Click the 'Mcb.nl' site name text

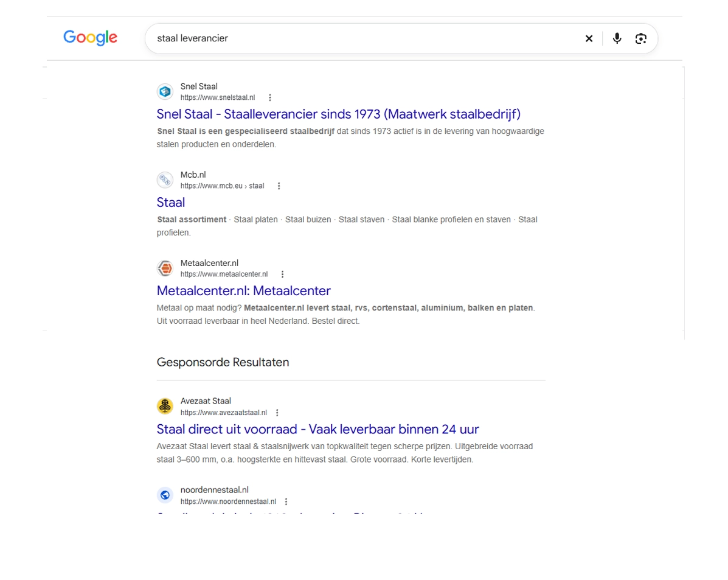coord(193,175)
